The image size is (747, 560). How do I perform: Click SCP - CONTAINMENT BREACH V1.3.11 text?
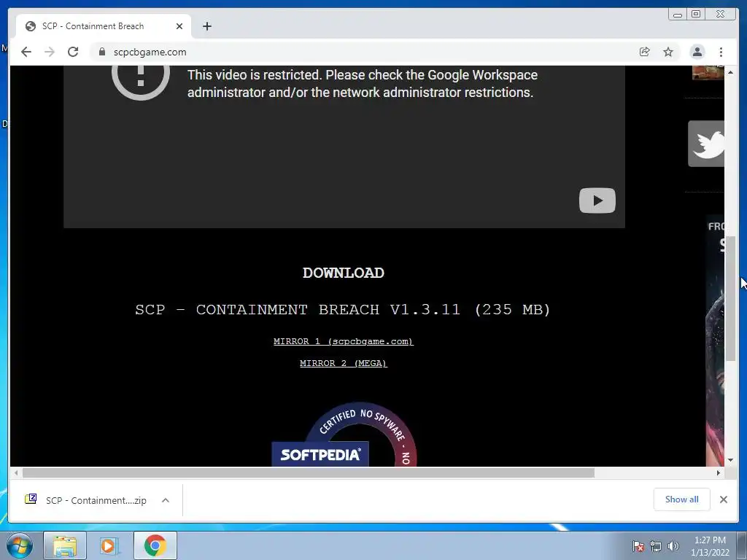click(x=298, y=309)
